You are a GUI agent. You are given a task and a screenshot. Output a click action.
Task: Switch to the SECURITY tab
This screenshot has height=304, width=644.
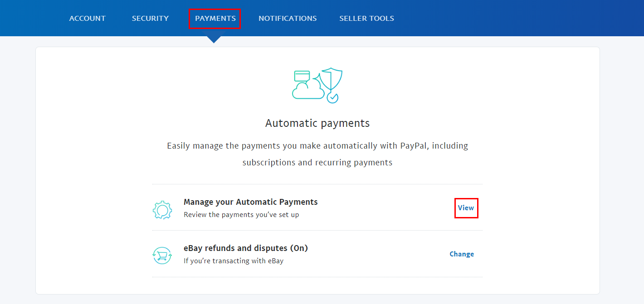point(150,19)
